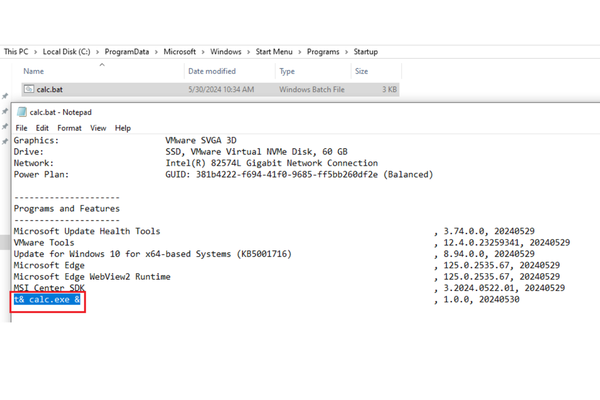Expand chevron after Programs breadcrumb

tap(346, 52)
